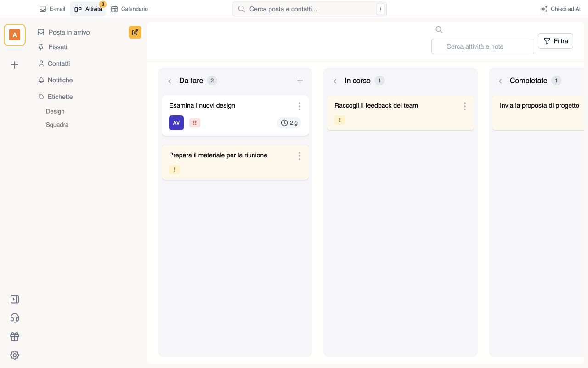Open the account avatar A
The width and height of the screenshot is (588, 368).
tap(15, 35)
